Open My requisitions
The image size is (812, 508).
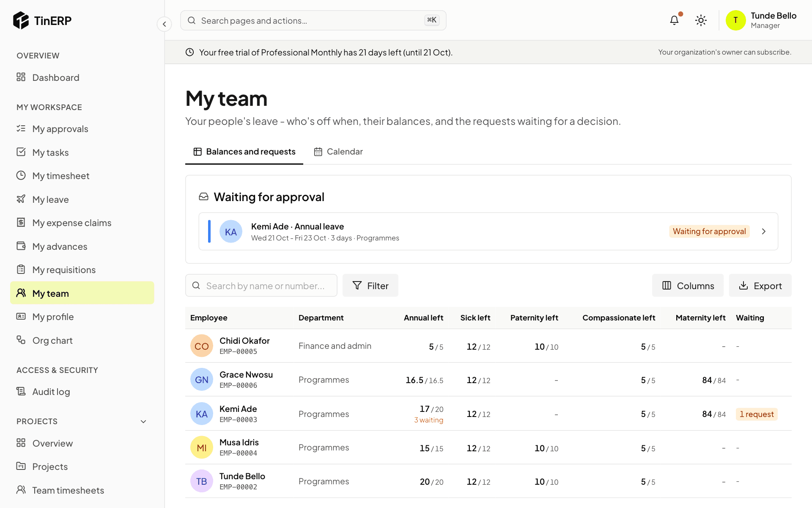82,270
